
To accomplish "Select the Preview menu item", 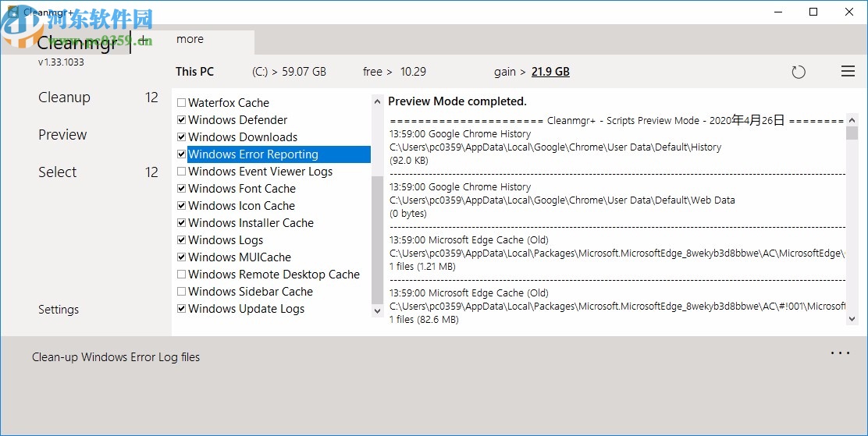I will (x=62, y=134).
